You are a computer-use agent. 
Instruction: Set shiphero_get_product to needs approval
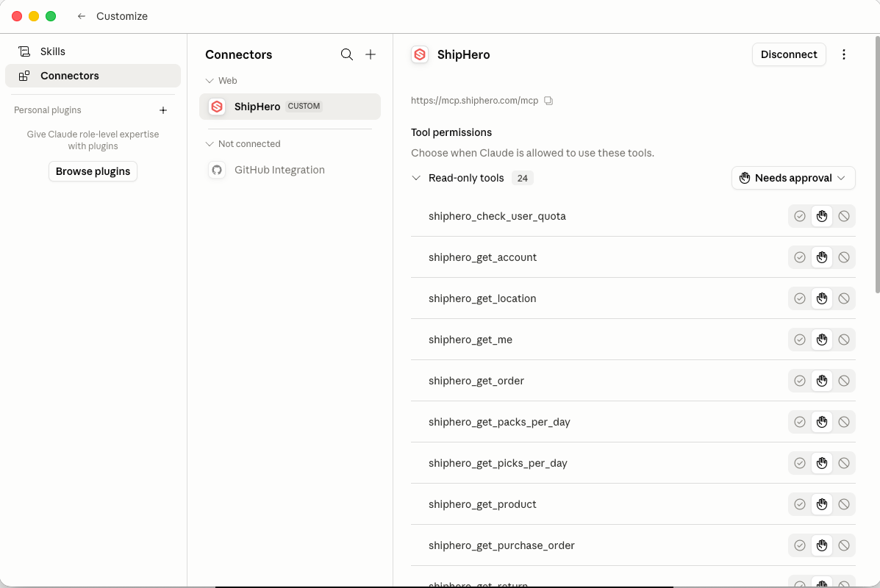[x=822, y=504]
